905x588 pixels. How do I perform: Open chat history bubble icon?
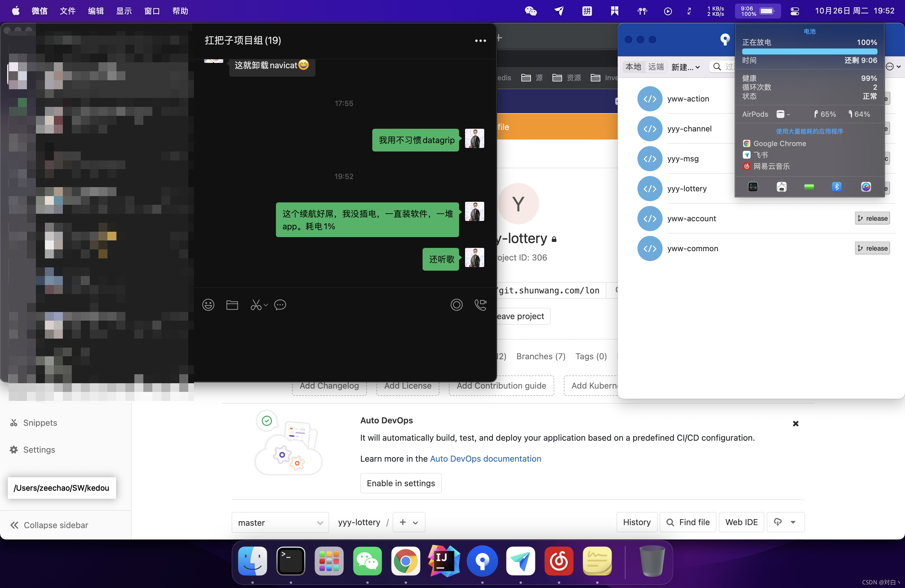click(280, 305)
